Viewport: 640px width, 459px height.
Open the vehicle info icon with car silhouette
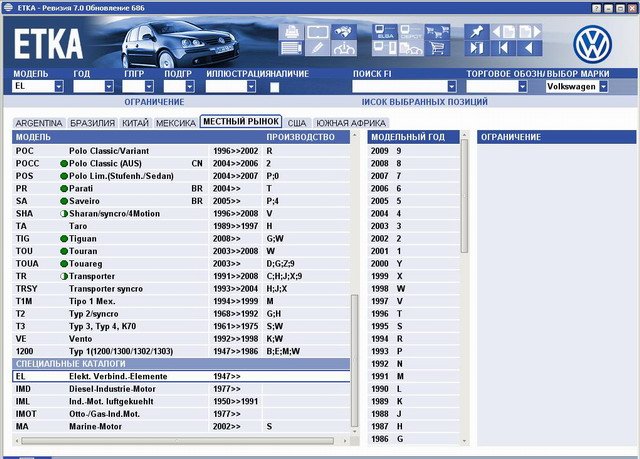(343, 48)
